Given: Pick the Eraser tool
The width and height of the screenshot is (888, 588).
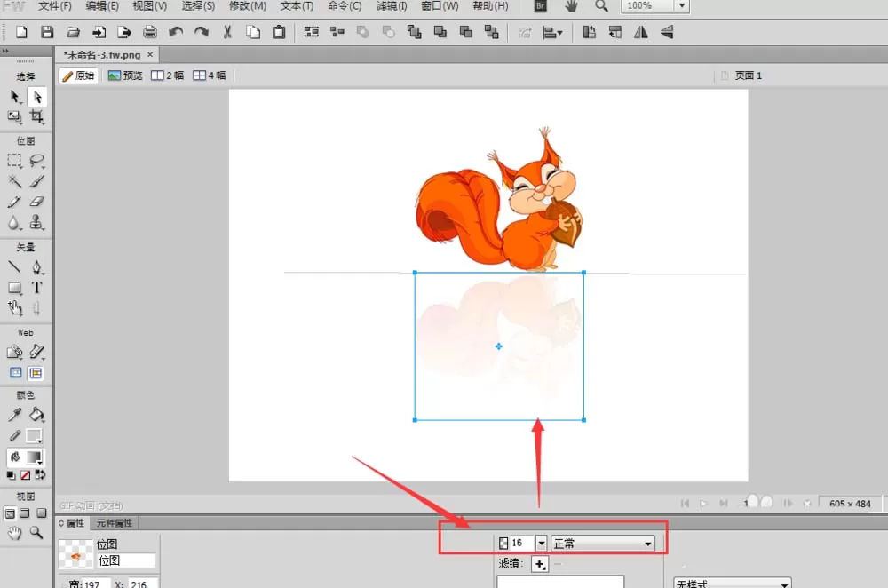Looking at the screenshot, I should (x=36, y=202).
